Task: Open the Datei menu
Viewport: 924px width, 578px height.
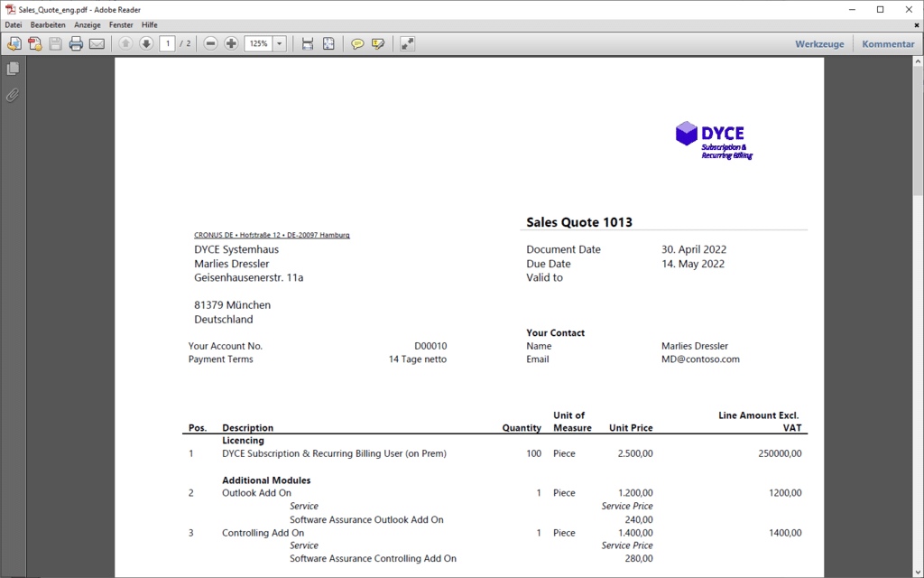Action: click(13, 25)
